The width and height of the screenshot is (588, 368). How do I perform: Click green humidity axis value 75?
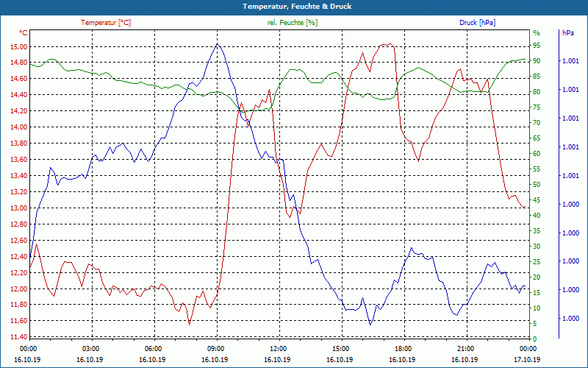(537, 107)
